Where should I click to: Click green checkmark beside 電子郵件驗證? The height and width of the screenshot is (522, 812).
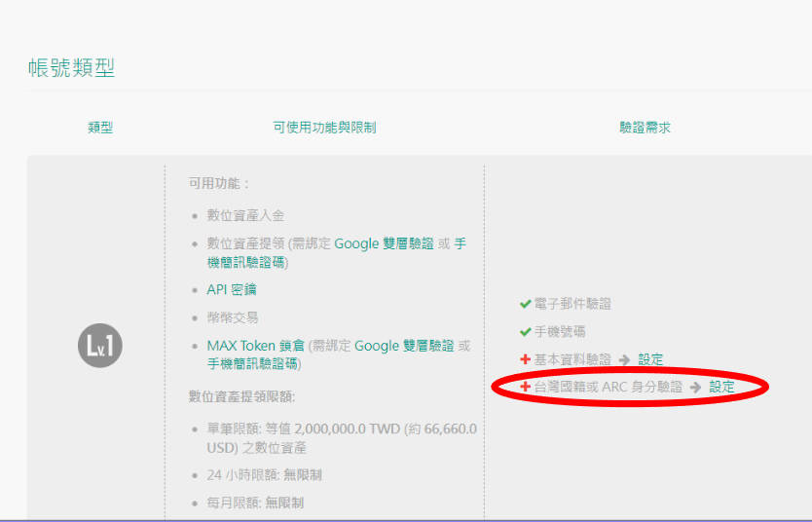click(525, 304)
